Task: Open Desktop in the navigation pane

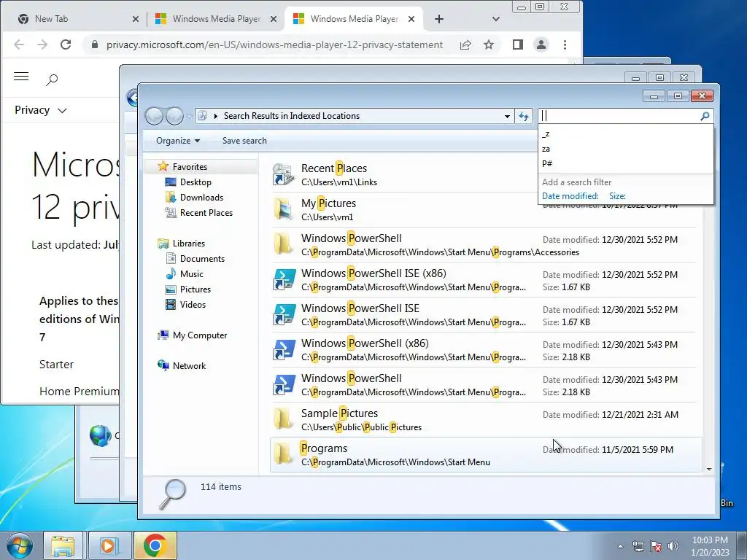Action: click(x=196, y=182)
